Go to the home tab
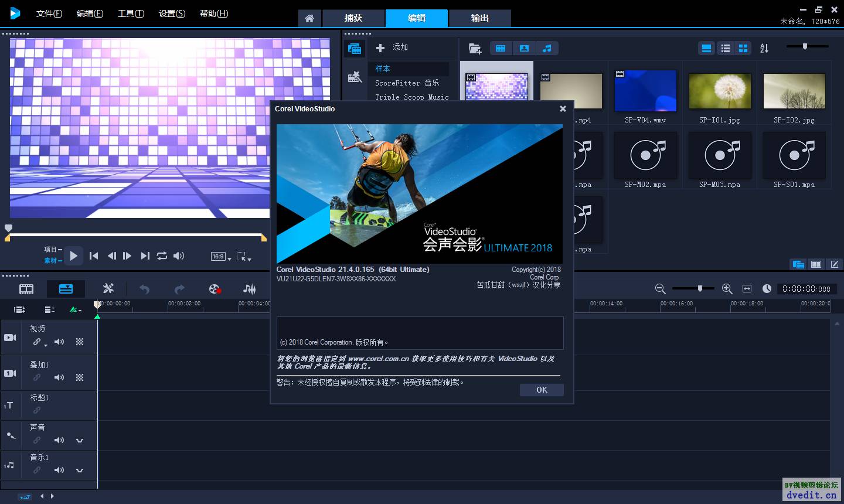The image size is (844, 504). 309,18
